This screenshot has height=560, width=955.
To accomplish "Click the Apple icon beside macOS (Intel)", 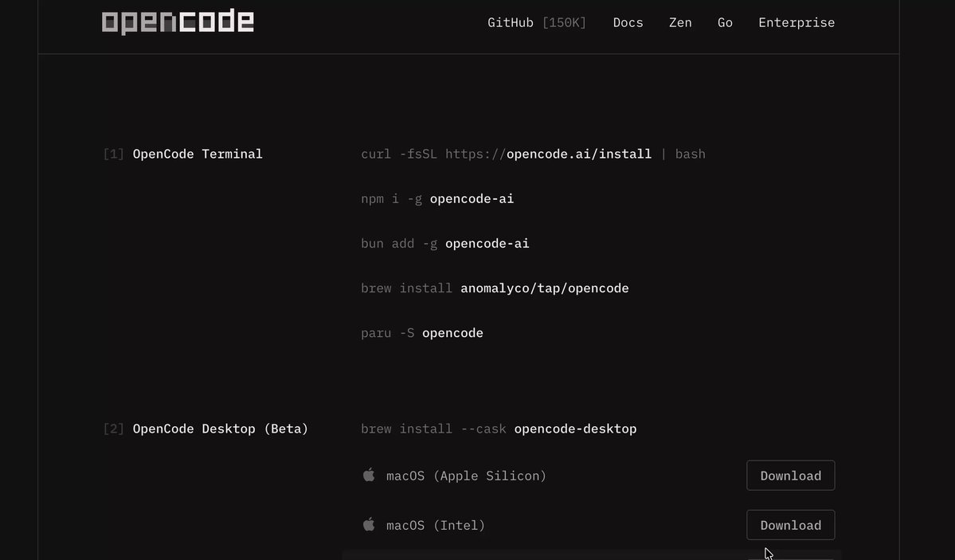I will click(x=369, y=524).
